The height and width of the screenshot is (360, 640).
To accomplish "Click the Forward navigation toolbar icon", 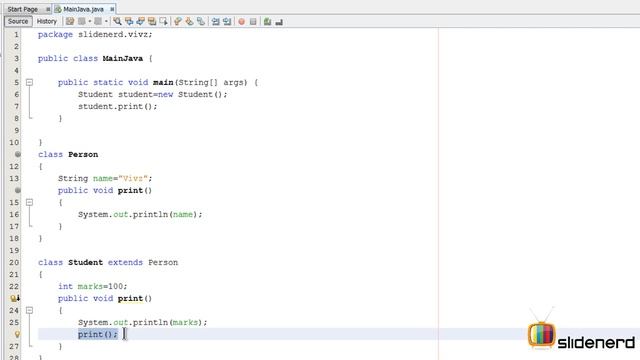I will click(98, 21).
